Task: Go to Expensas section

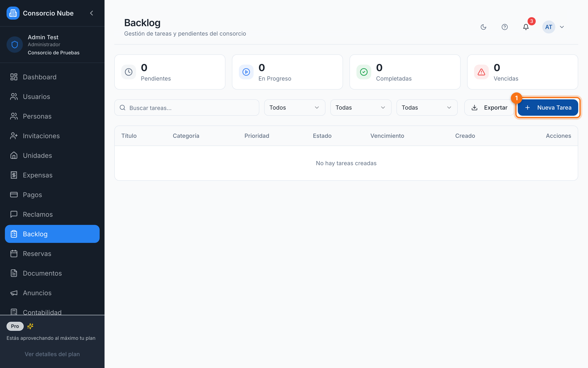Action: 52,175
